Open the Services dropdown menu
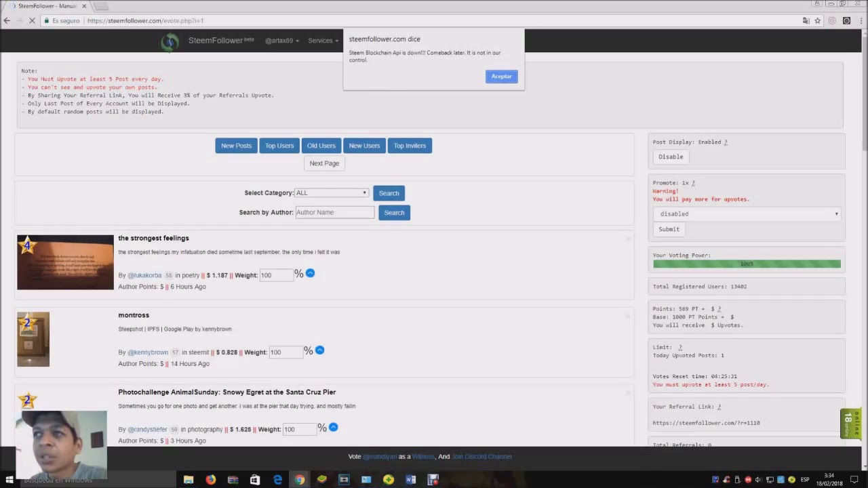 point(323,41)
